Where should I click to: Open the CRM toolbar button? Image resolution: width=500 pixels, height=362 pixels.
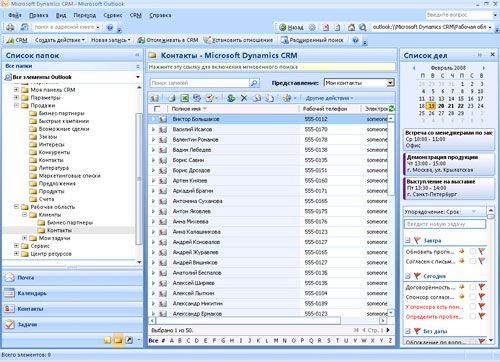(17, 40)
